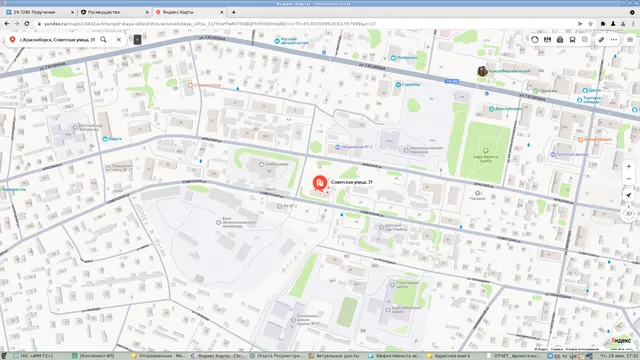The width and height of the screenshot is (640, 360).
Task: Open the browser profile icon
Action: click(x=623, y=24)
